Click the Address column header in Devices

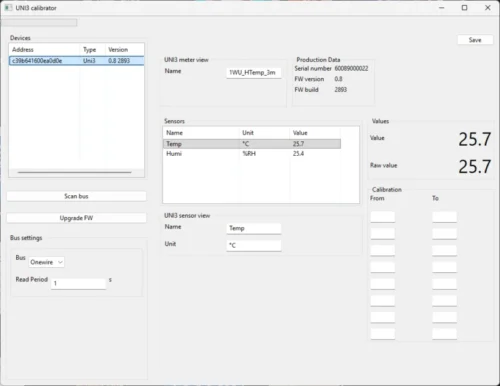pyautogui.click(x=44, y=50)
